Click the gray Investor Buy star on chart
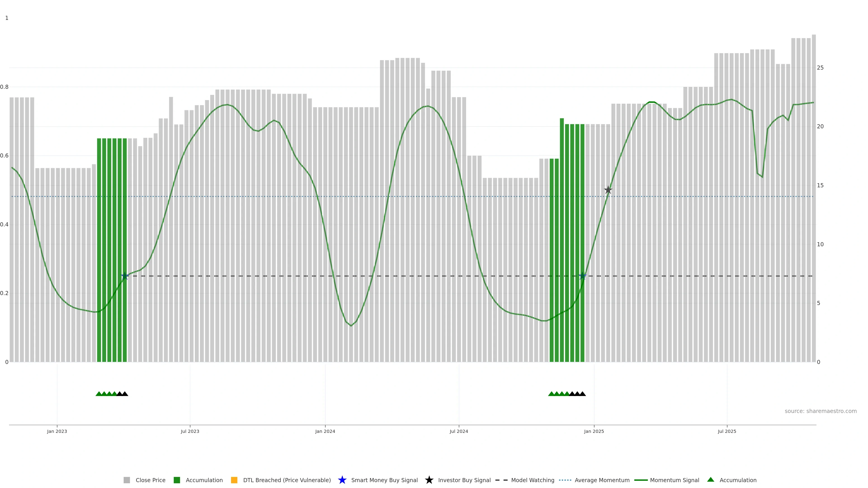This screenshot has height=488, width=868. pyautogui.click(x=608, y=190)
